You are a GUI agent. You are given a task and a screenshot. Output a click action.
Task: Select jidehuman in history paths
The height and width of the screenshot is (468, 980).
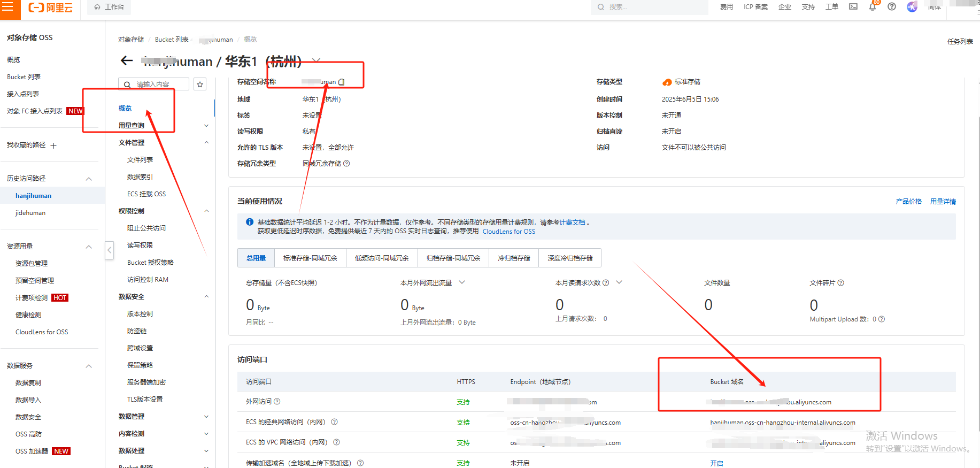30,213
